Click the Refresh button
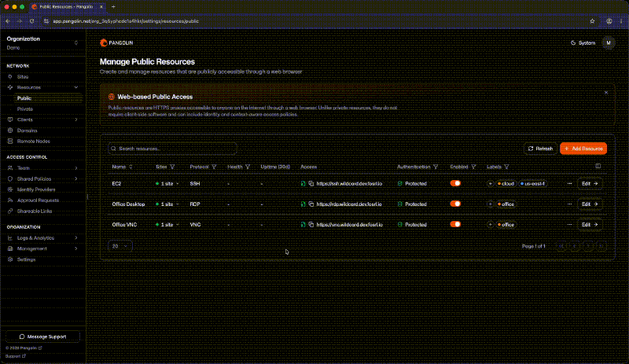 click(540, 149)
